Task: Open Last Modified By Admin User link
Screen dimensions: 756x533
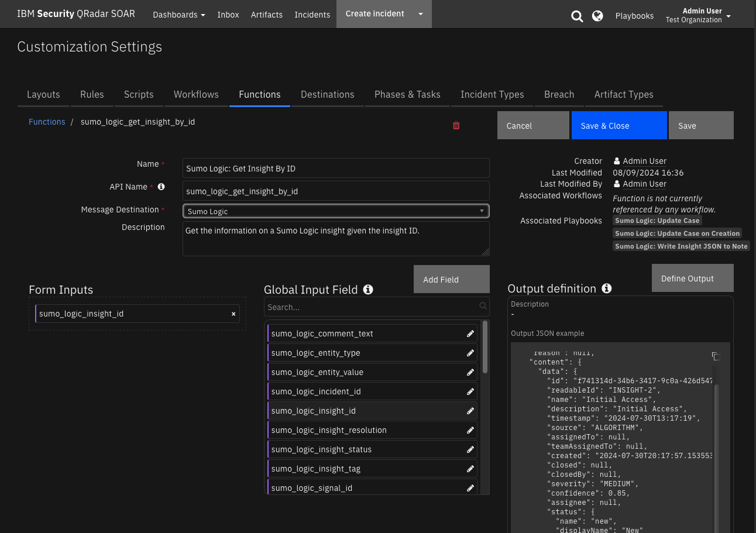Action: [644, 184]
